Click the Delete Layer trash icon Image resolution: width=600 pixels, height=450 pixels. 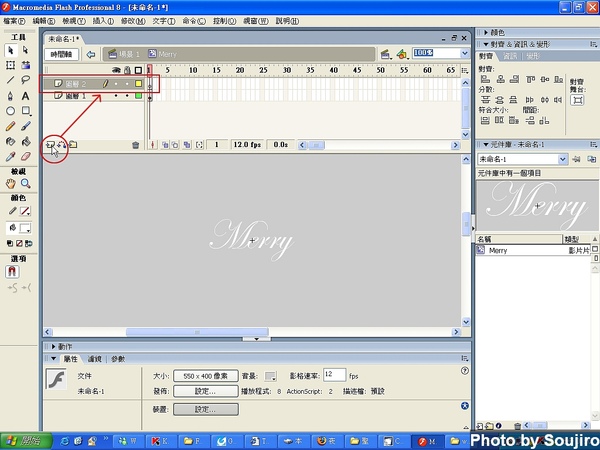[136, 145]
